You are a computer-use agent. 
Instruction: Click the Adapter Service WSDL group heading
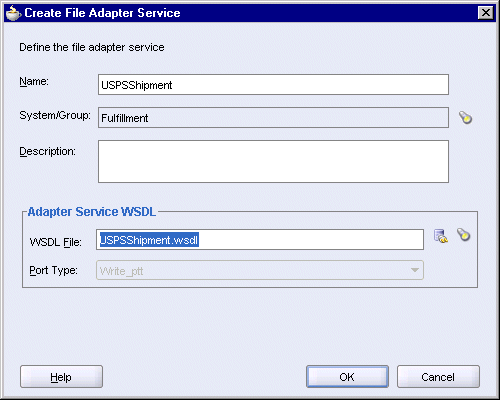tap(92, 212)
